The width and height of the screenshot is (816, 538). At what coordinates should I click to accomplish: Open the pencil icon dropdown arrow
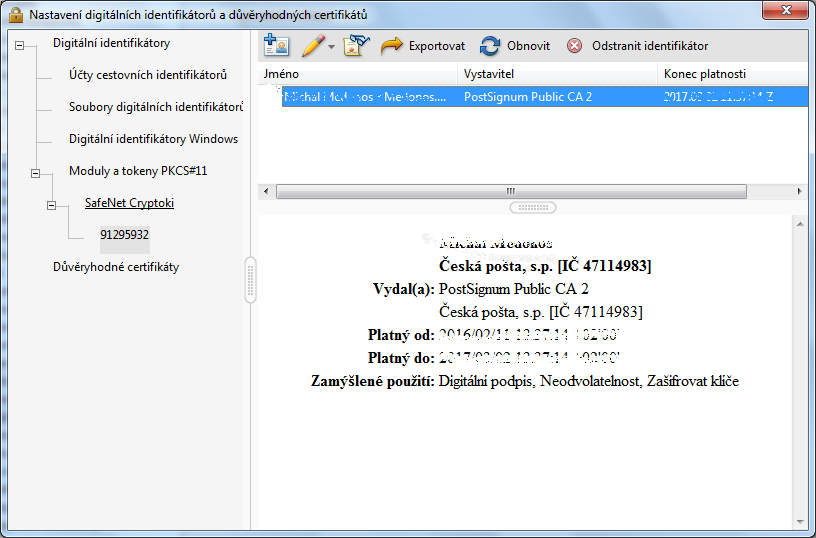point(332,47)
